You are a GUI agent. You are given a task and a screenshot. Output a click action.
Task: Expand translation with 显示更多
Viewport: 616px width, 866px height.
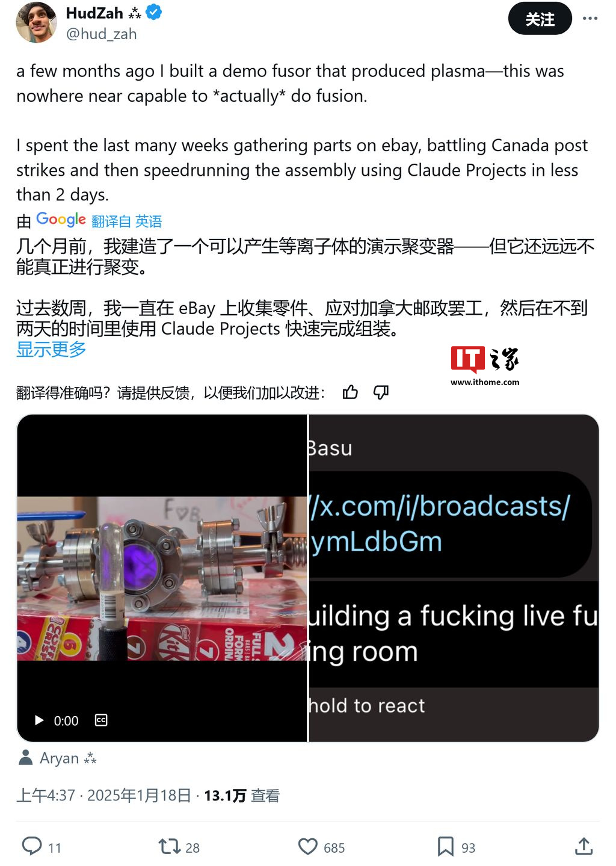point(51,349)
